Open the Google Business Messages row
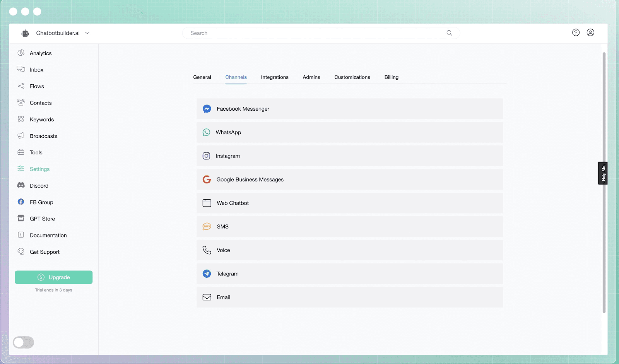Viewport: 619px width, 364px height. (x=350, y=179)
